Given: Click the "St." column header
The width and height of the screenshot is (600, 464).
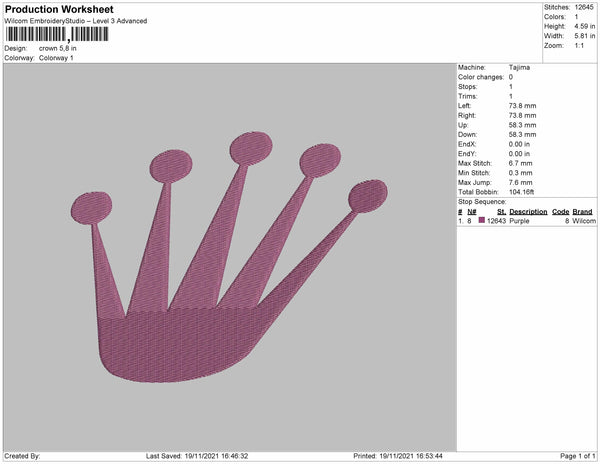Looking at the screenshot, I should [501, 212].
